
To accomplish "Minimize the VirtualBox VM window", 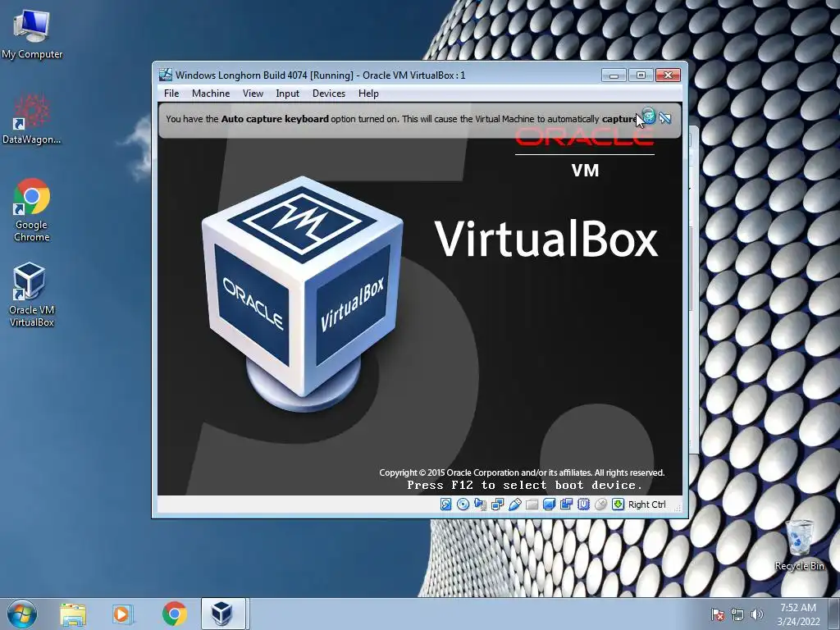I will [614, 75].
